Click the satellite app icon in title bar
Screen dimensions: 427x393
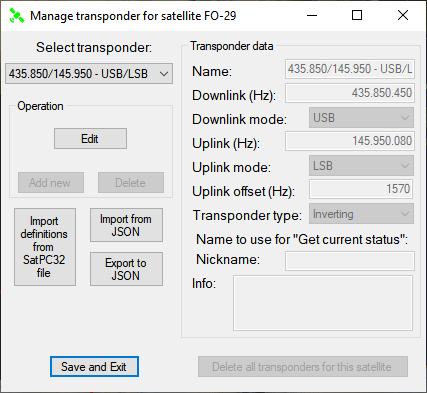coord(16,16)
